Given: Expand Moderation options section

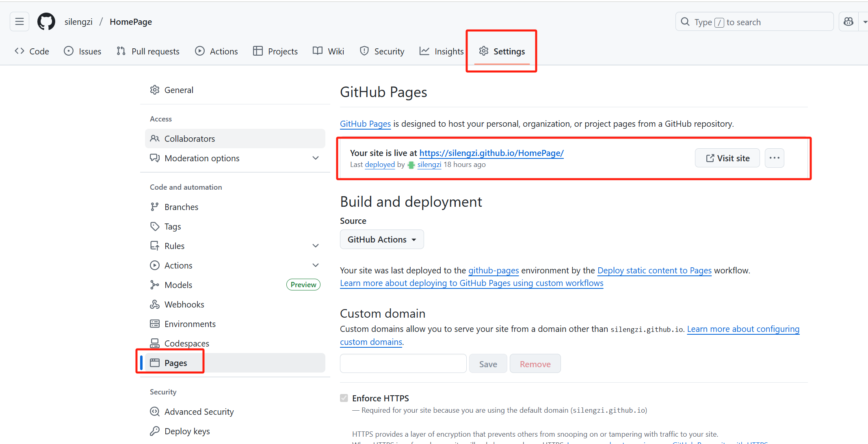Looking at the screenshot, I should click(x=316, y=158).
